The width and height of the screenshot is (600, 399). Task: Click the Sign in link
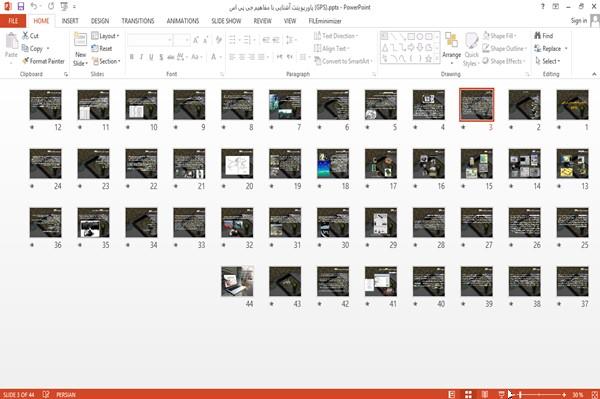click(x=579, y=21)
